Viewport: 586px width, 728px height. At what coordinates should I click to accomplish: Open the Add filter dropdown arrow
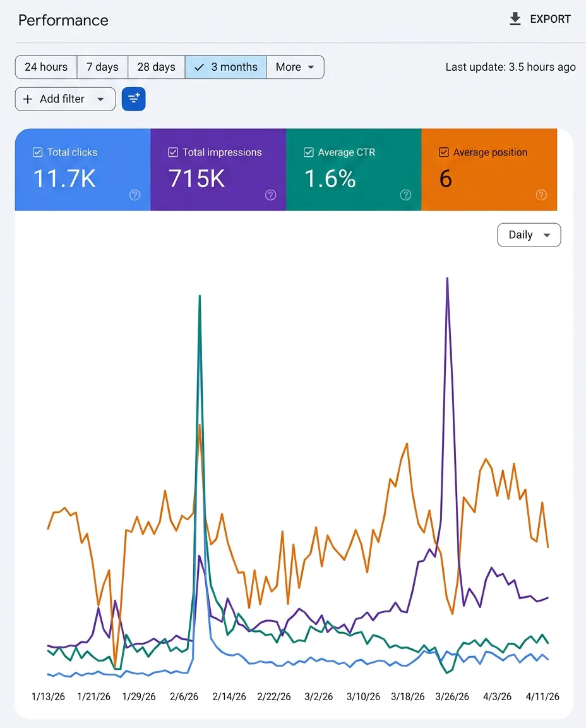pyautogui.click(x=100, y=99)
